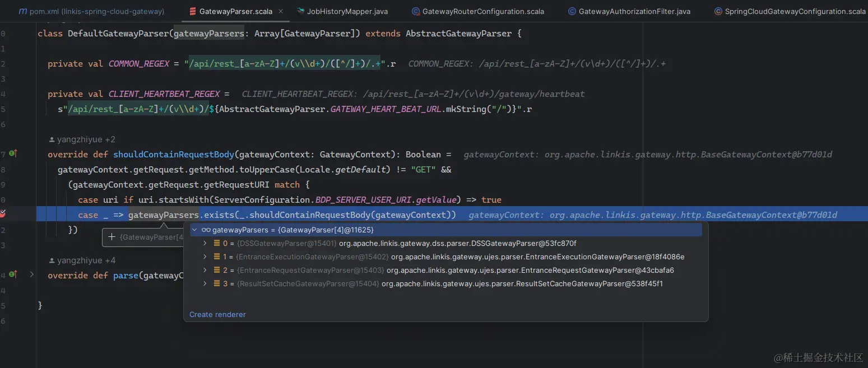Expand element 3 ResultSetCacheGatewayParser
Viewport: 868px width, 368px height.
click(205, 283)
